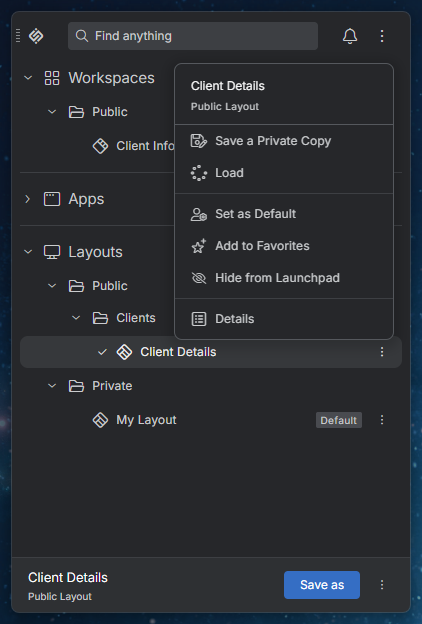Screen dimensions: 422x624
Task: Click the Default badge on My Layout
Action: tap(339, 420)
